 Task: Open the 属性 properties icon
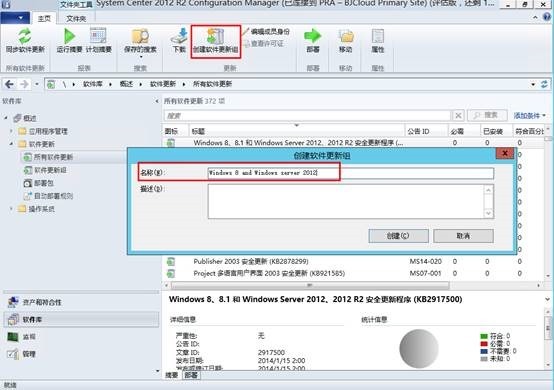coord(378,36)
